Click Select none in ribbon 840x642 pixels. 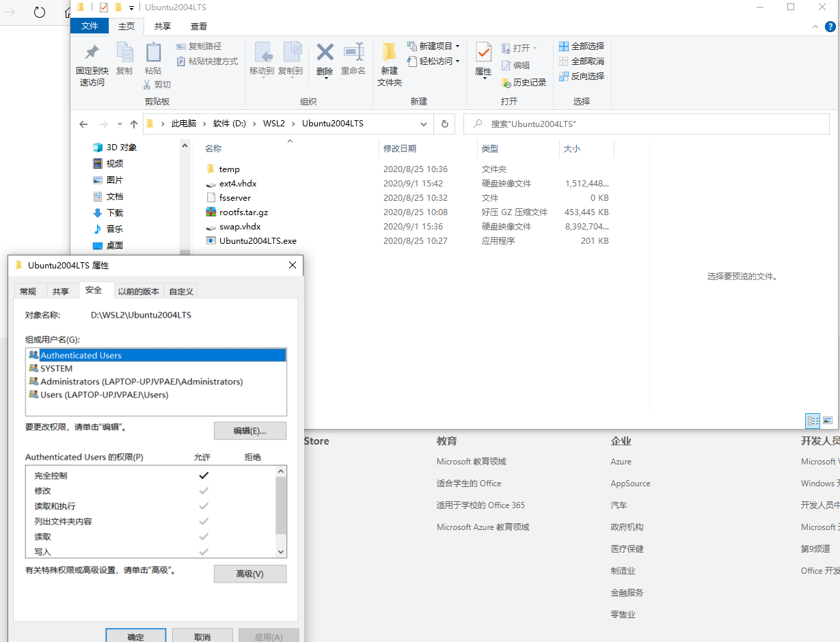click(582, 61)
